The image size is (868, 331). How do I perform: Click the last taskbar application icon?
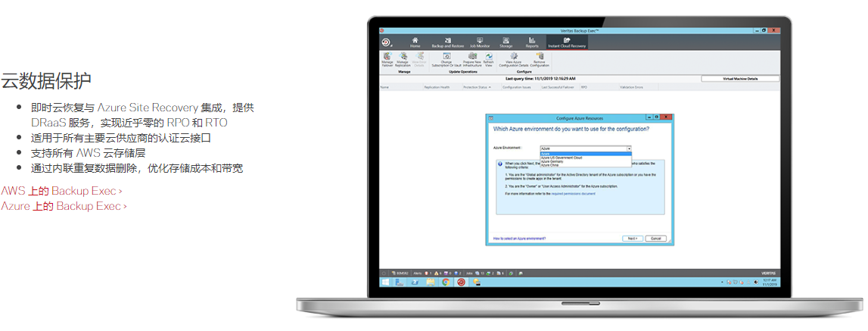coord(476,282)
